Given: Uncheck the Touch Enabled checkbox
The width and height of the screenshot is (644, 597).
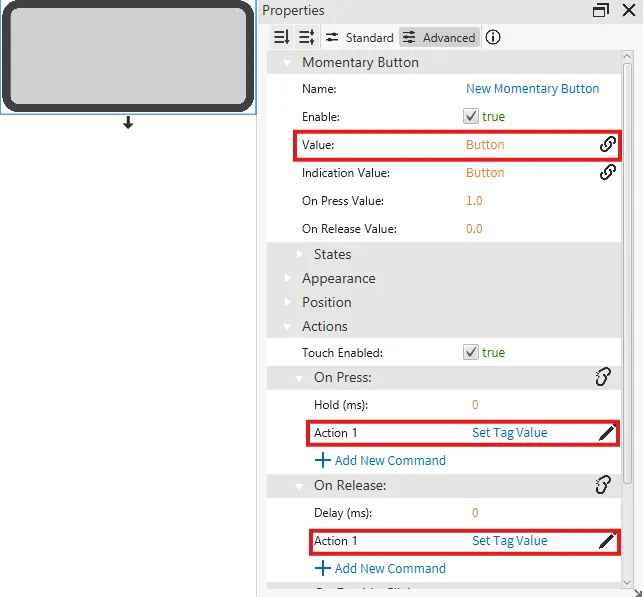Looking at the screenshot, I should tap(471, 353).
